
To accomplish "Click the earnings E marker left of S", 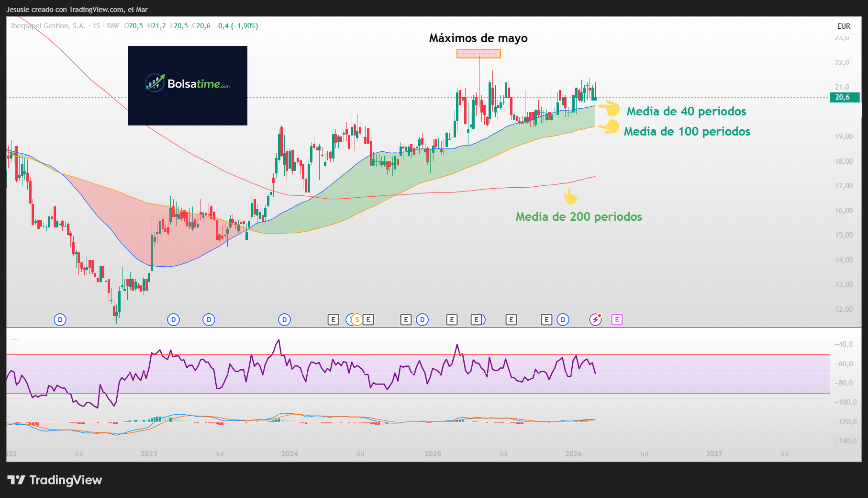I will 333,320.
